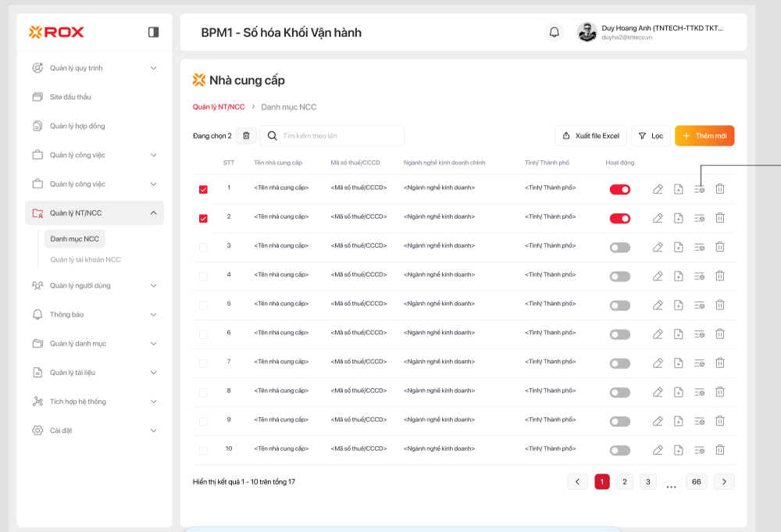Click trash icon next to Đang chọn 2
The width and height of the screenshot is (781, 532).
click(x=246, y=136)
